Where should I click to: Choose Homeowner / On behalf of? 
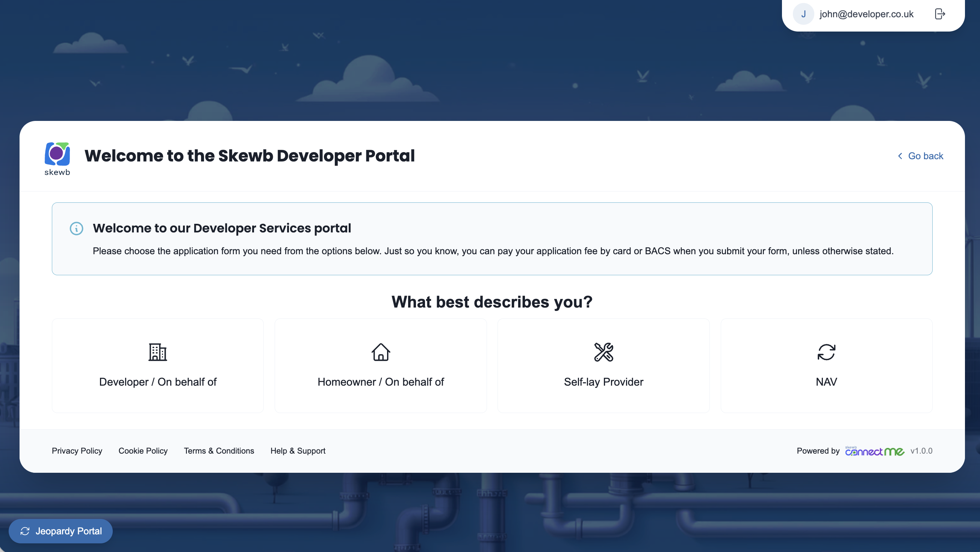coord(380,366)
